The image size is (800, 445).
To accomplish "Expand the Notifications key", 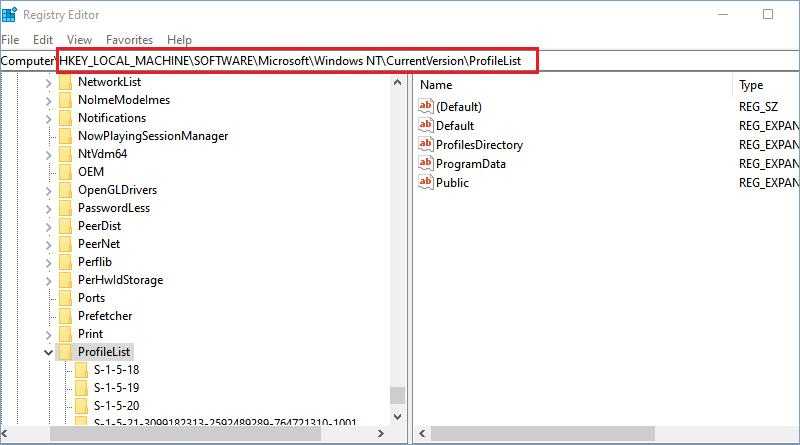I will tap(48, 119).
